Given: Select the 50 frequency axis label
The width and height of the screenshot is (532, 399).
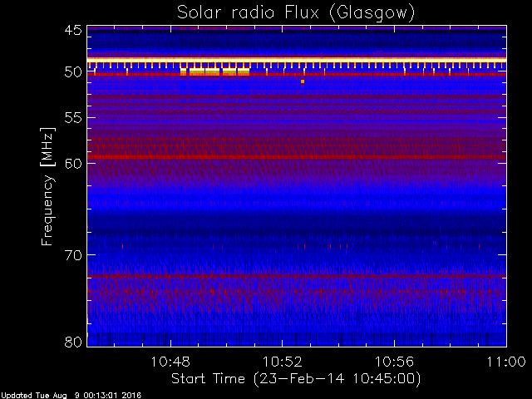Looking at the screenshot, I should tap(73, 72).
